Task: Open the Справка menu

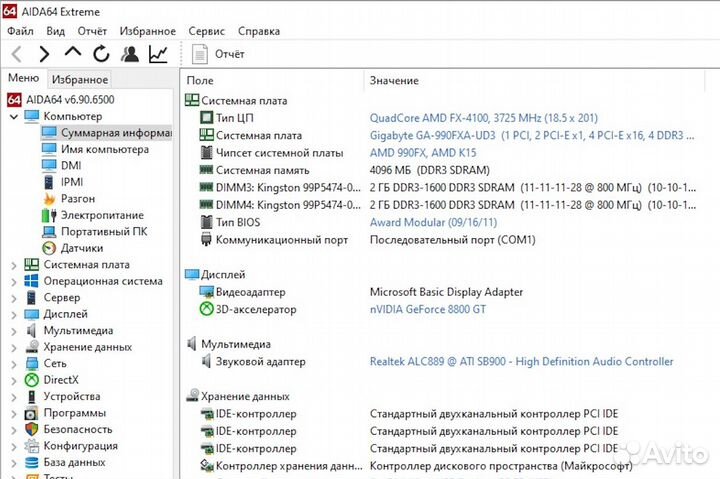Action: click(259, 31)
